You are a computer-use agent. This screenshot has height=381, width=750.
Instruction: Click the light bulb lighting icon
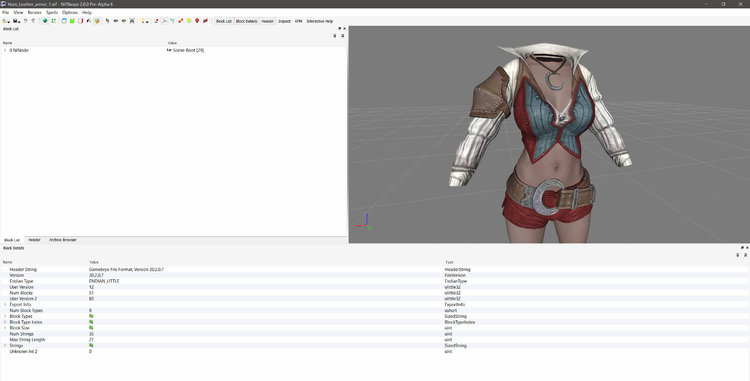(x=143, y=21)
